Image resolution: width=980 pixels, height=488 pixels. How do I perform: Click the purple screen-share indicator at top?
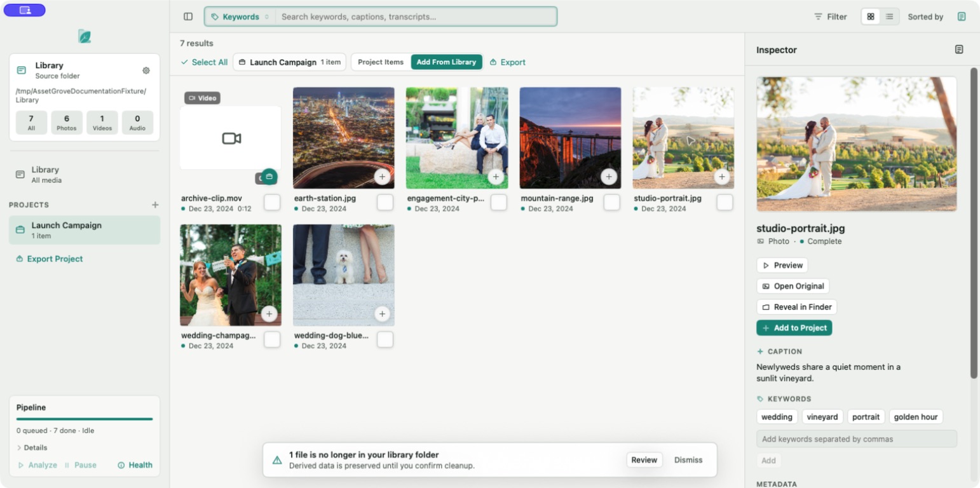tap(25, 10)
